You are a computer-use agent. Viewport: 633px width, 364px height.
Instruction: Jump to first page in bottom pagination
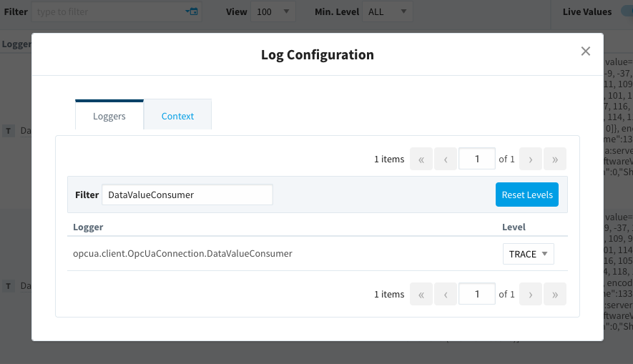tap(421, 294)
